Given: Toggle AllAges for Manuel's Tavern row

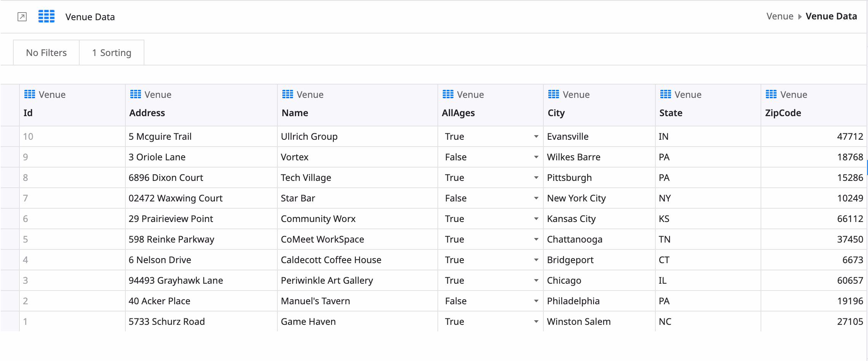Looking at the screenshot, I should coord(535,301).
